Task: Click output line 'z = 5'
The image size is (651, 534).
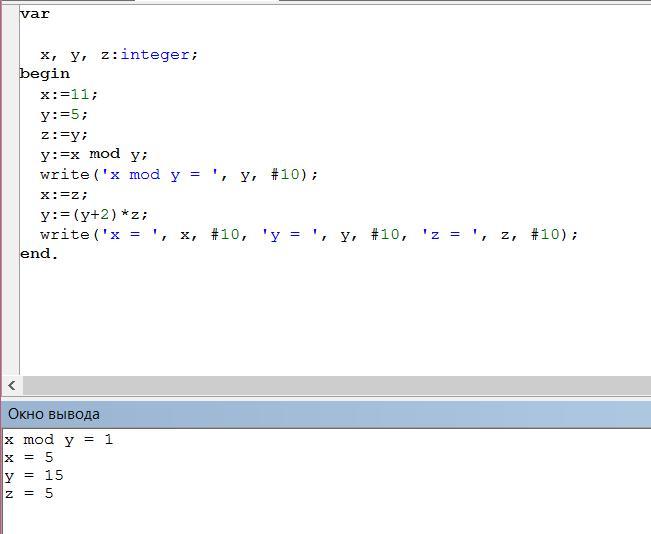Action: pos(29,494)
